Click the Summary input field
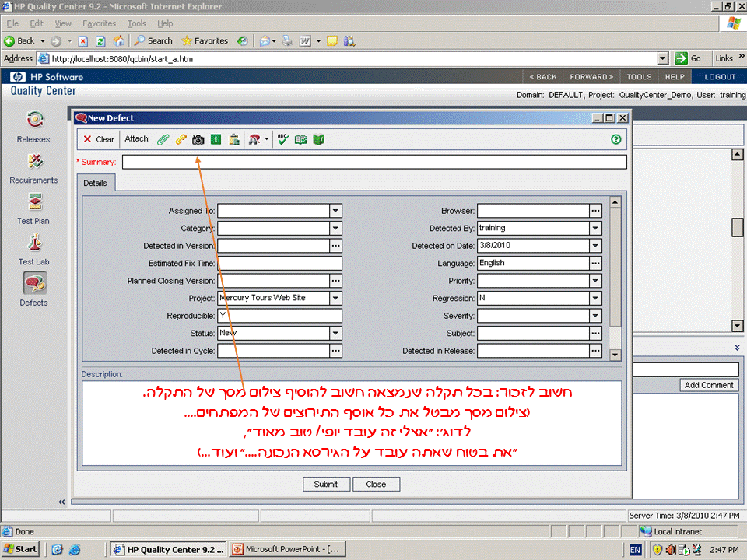 (x=374, y=162)
